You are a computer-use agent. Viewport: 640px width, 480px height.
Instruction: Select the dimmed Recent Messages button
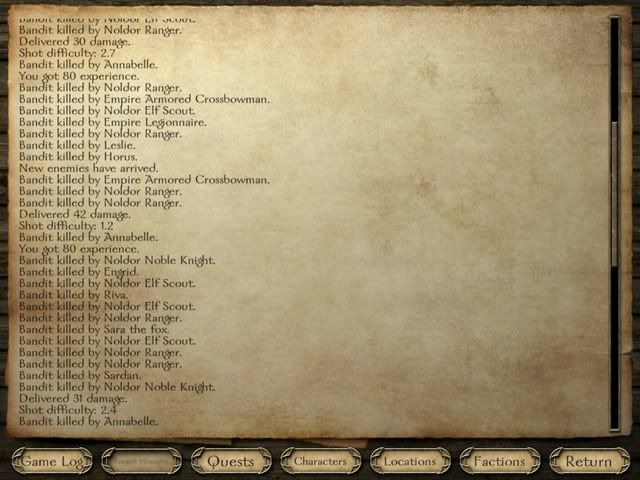click(141, 461)
